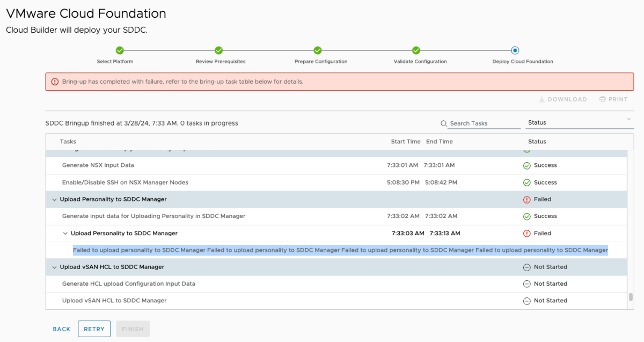Click the disabled FINISH button
Image resolution: width=644 pixels, height=342 pixels.
click(x=133, y=329)
